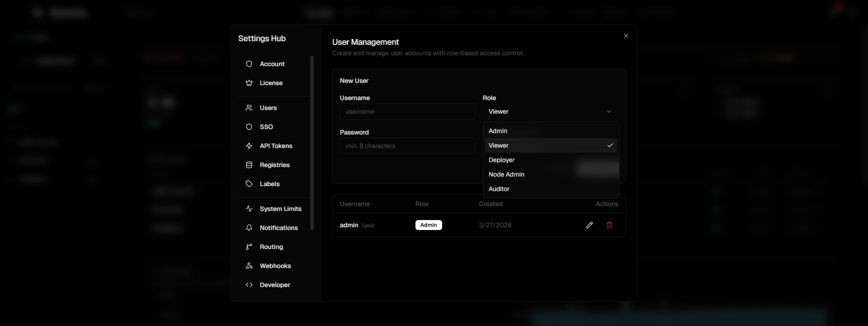
Task: Click the settings sidebar scrollbar
Action: pyautogui.click(x=312, y=143)
